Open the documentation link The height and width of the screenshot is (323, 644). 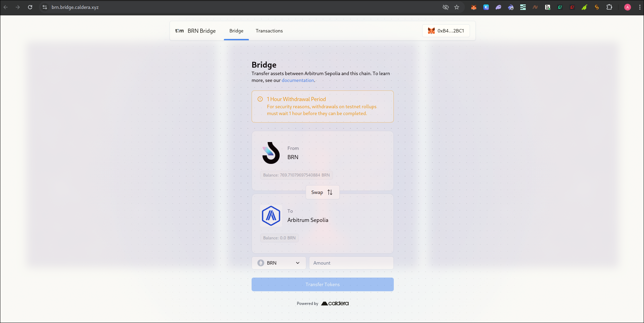(298, 80)
